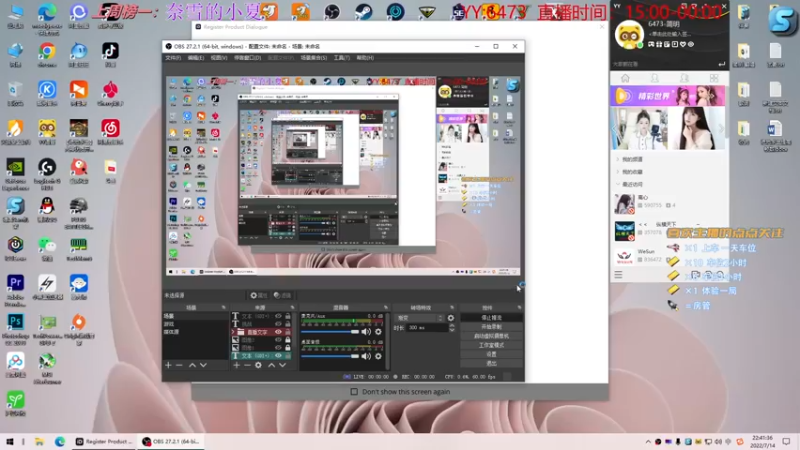Open YY 精彩世界 banner
This screenshot has width=800, height=450.
[x=667, y=96]
